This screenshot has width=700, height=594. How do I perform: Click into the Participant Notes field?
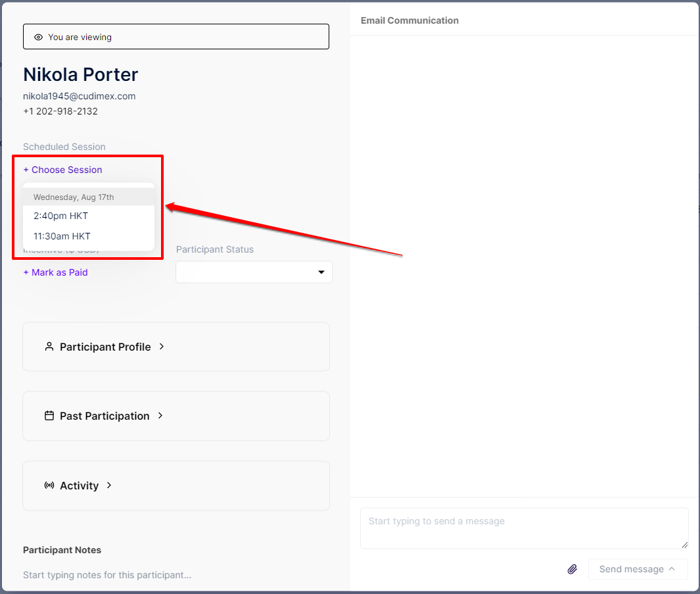(107, 575)
